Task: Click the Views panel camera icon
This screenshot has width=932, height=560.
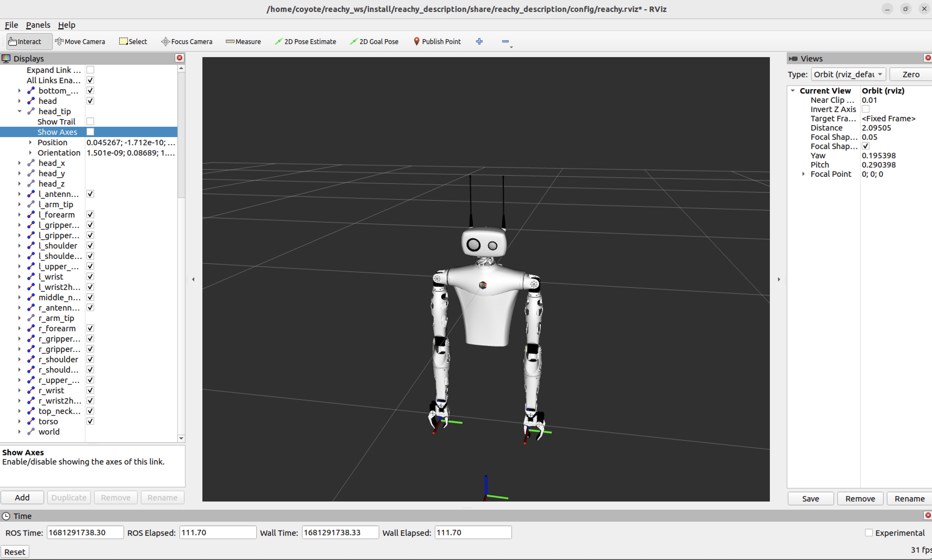Action: point(793,58)
